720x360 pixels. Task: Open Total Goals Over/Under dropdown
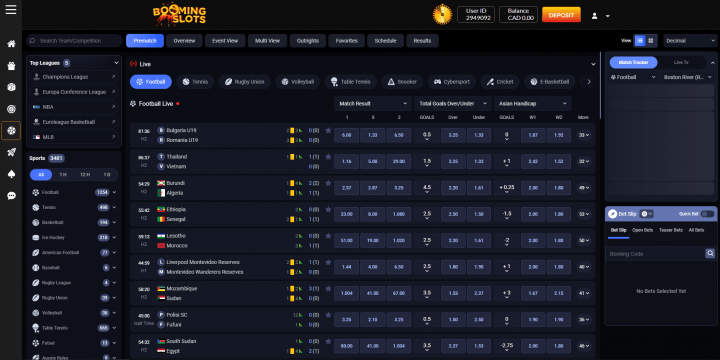click(x=453, y=104)
